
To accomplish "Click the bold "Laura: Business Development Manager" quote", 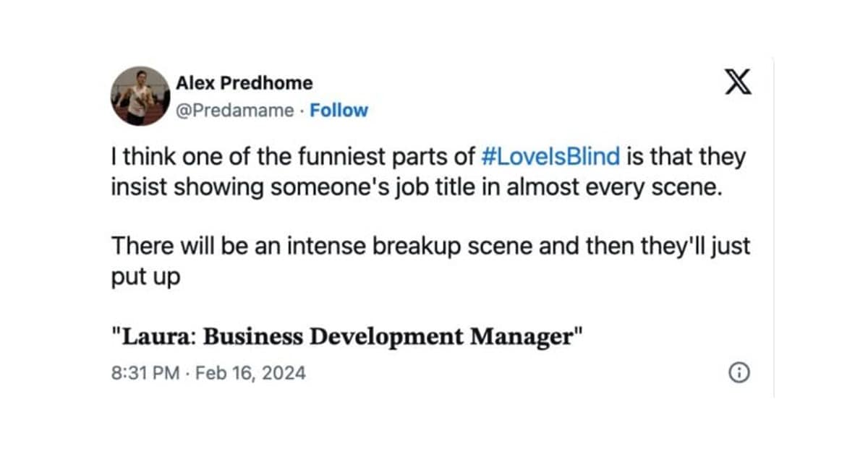I will (346, 337).
